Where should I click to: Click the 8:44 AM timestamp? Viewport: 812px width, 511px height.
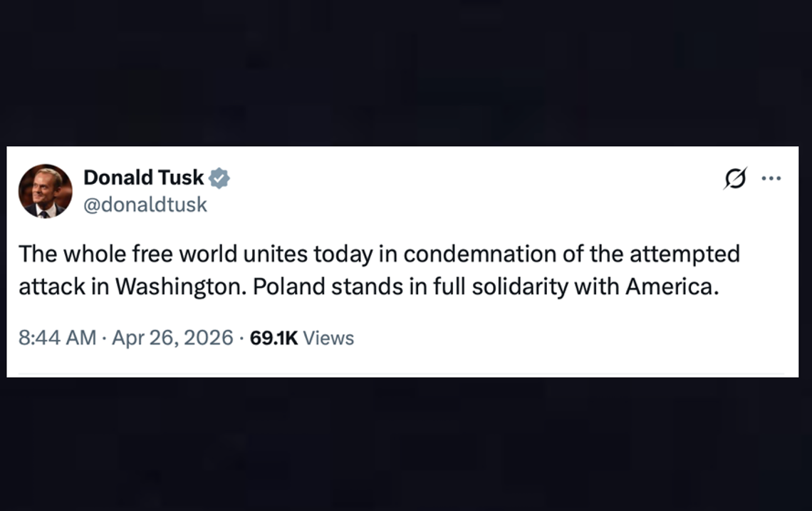click(55, 338)
